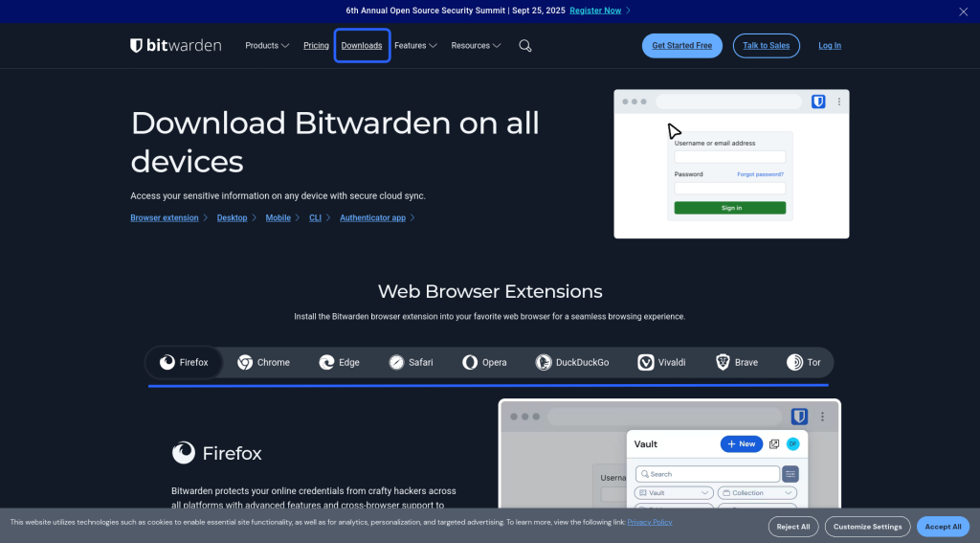Expand the Features dropdown
980x543 pixels.
pos(415,46)
